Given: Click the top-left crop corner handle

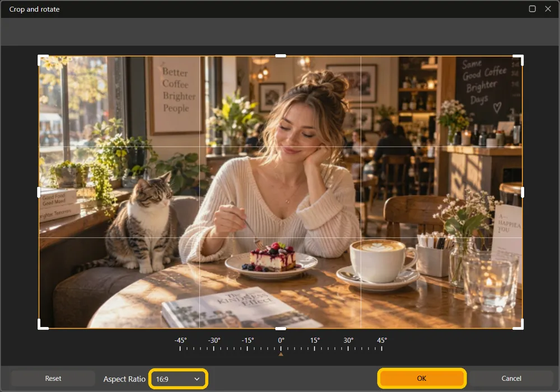Looking at the screenshot, I should [x=43, y=59].
